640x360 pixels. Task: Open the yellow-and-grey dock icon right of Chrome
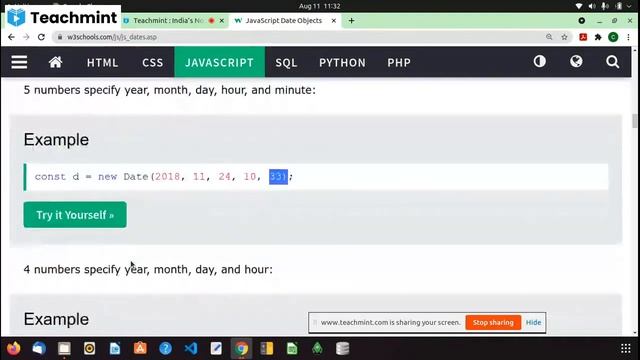click(267, 348)
